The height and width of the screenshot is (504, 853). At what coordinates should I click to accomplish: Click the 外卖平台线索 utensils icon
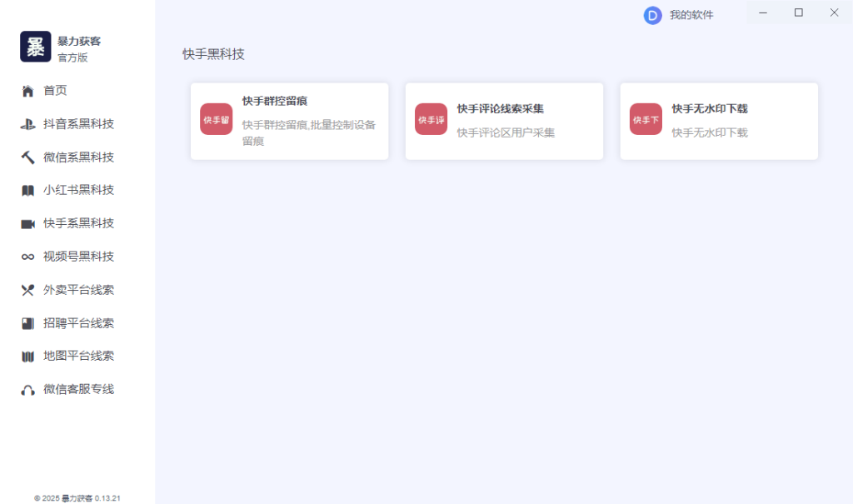pyautogui.click(x=27, y=290)
